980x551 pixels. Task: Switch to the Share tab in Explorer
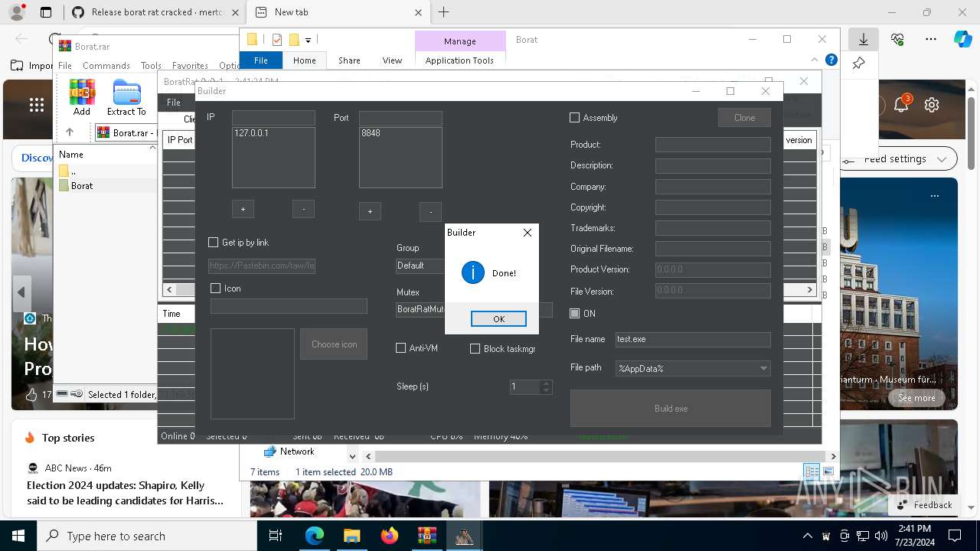pos(349,60)
